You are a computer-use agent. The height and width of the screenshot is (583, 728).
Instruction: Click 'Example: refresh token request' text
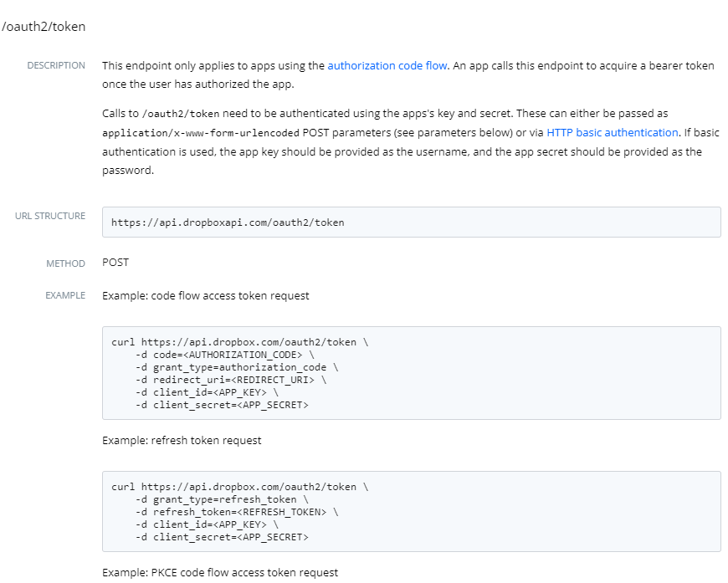click(x=182, y=441)
